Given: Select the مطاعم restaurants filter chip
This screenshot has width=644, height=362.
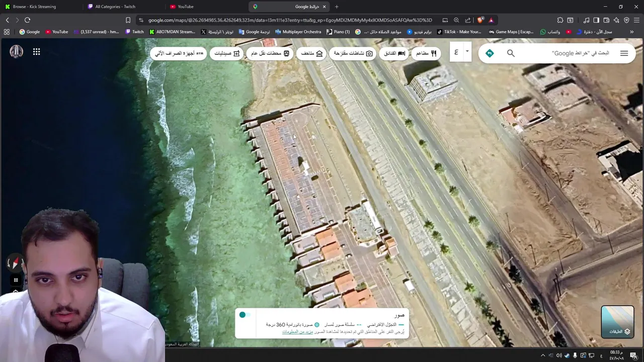Looking at the screenshot, I should tap(426, 53).
